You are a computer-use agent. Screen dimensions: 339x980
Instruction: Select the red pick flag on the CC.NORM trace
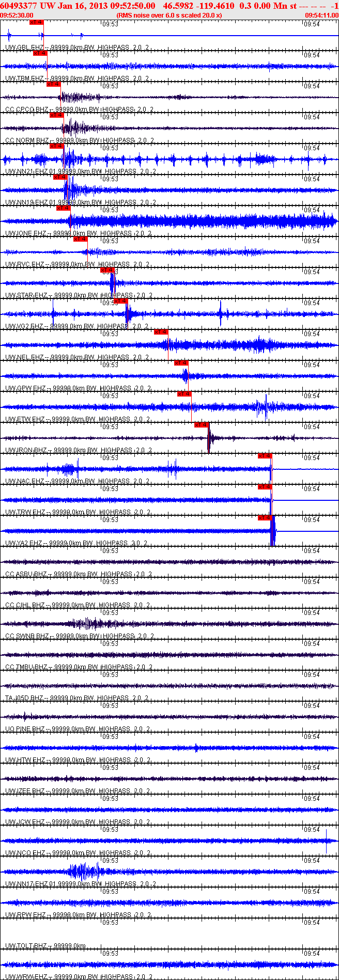[x=57, y=115]
